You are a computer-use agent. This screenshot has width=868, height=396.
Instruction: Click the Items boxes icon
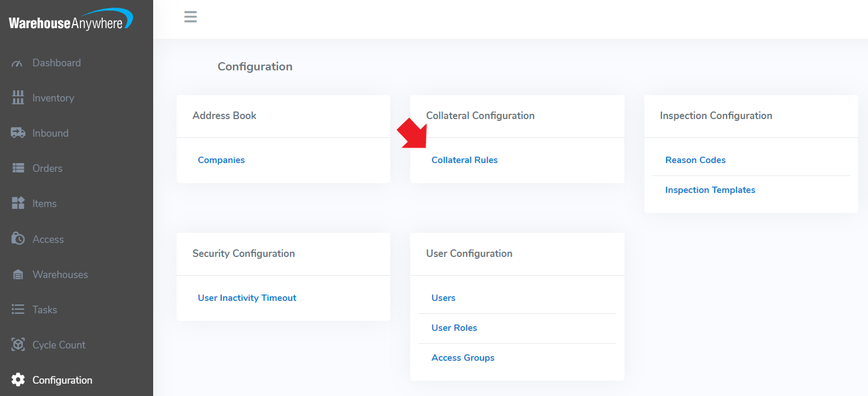click(x=18, y=204)
